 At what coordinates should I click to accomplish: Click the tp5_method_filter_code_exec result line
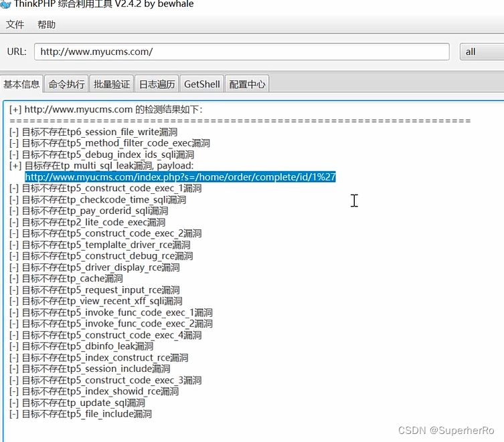pyautogui.click(x=110, y=143)
